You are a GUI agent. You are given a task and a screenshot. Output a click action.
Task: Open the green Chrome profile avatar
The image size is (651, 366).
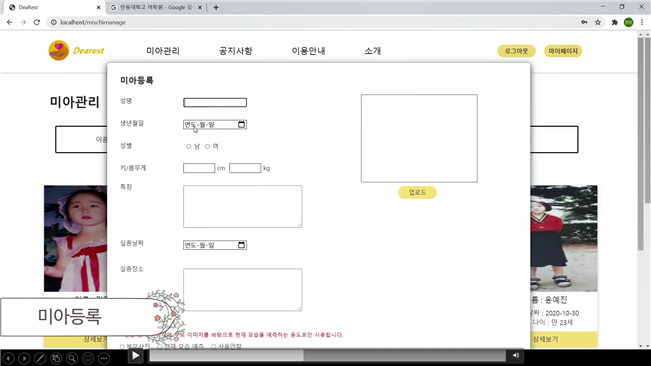coord(629,22)
